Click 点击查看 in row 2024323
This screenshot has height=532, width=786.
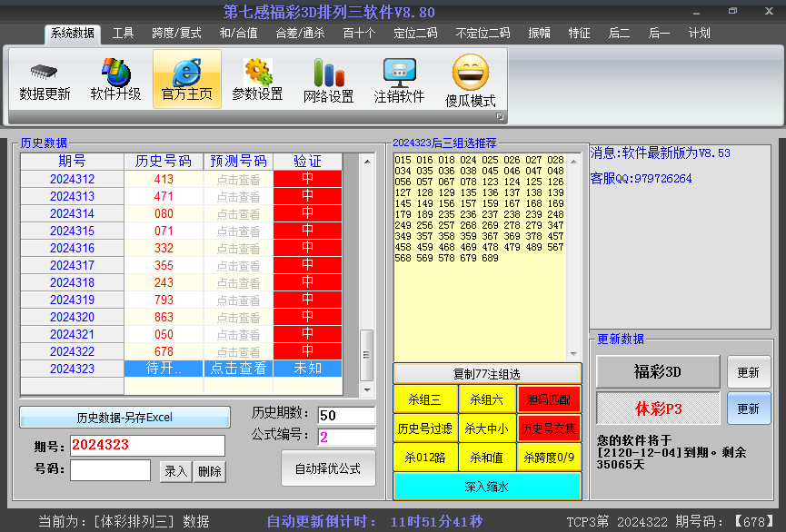tap(238, 369)
